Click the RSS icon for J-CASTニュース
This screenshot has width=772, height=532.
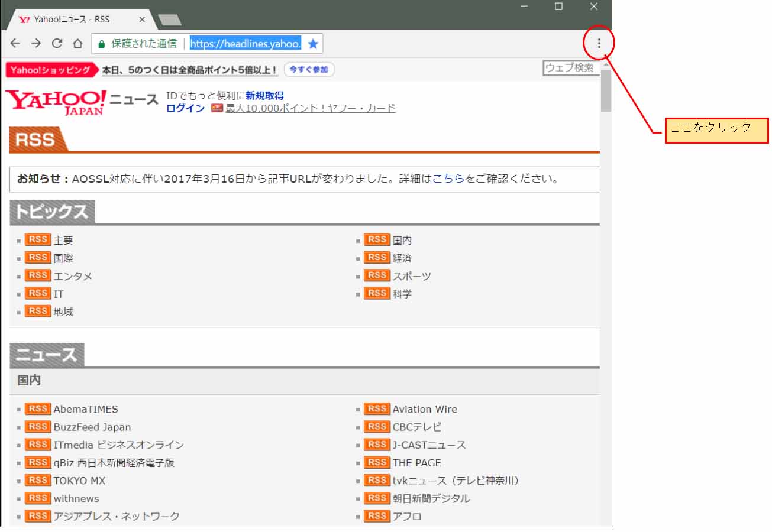click(x=377, y=444)
